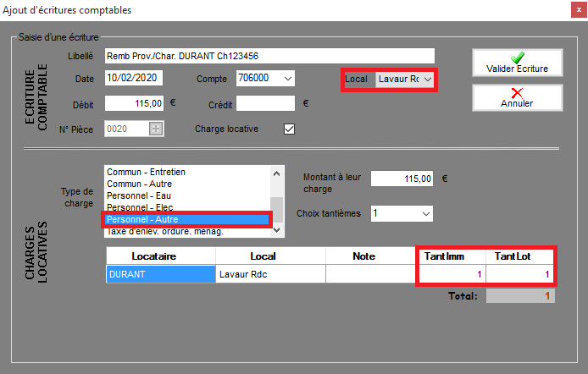Viewport: 588px width, 374px height.
Task: Focus the Débit amount field
Action: point(133,104)
